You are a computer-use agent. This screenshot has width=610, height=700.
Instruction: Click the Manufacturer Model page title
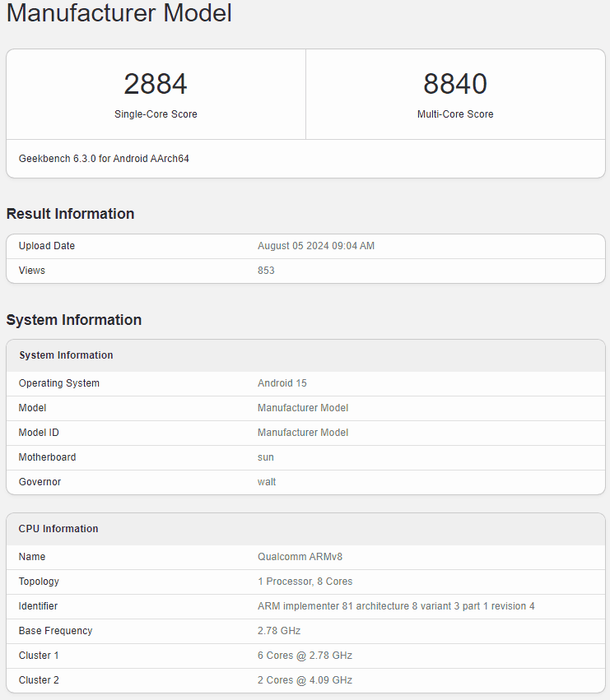tap(119, 13)
